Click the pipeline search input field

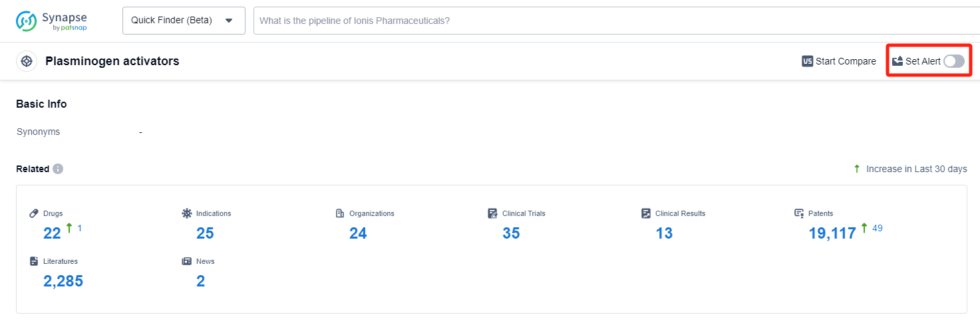[599, 21]
